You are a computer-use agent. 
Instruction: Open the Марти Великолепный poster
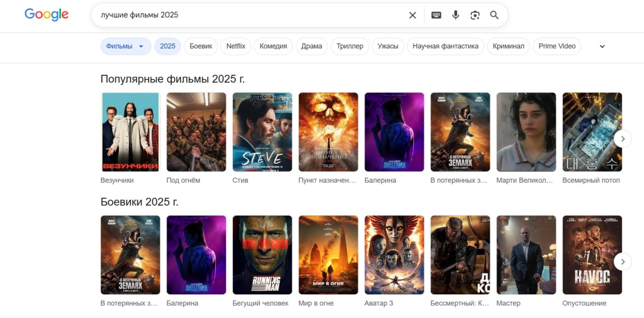(526, 132)
